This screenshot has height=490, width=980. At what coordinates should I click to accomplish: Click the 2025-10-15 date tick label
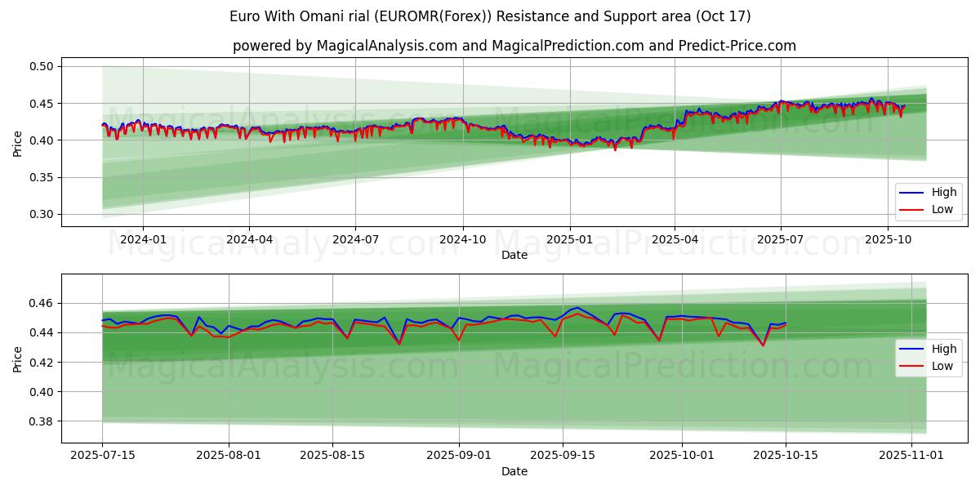[x=786, y=456]
